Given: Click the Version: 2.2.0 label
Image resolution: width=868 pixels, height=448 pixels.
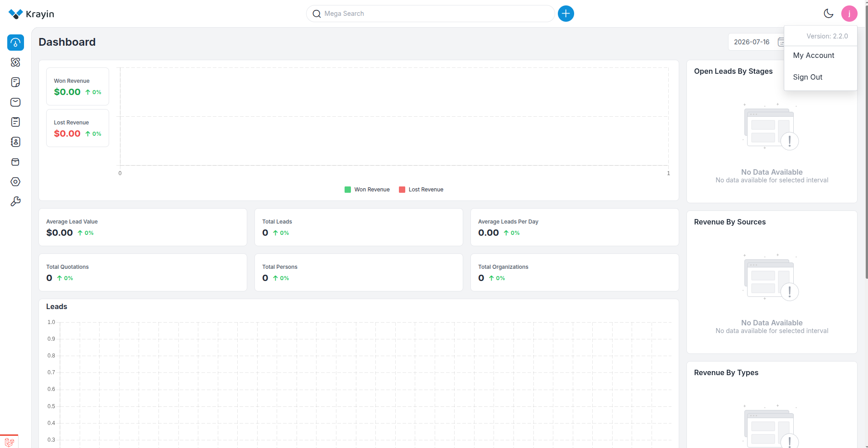Looking at the screenshot, I should point(827,36).
